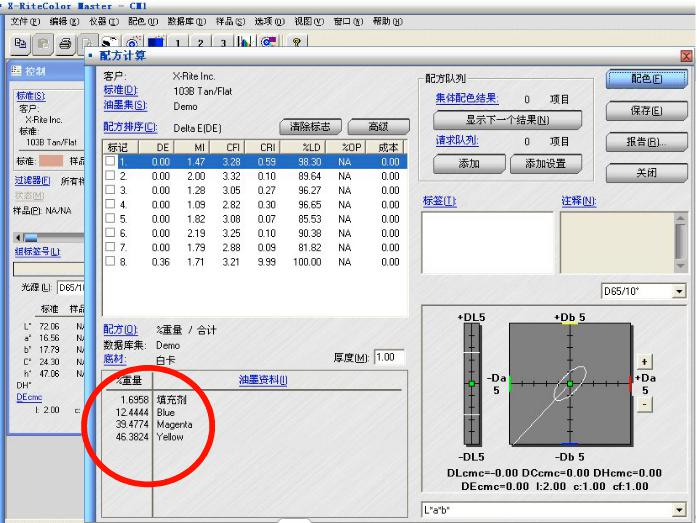
Task: Click toolbar button number 2
Action: [x=200, y=42]
